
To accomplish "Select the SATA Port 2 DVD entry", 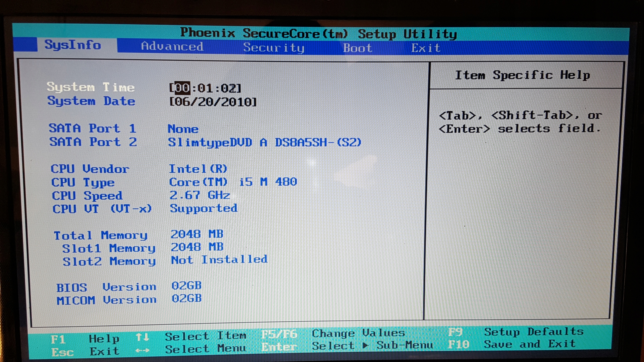I will coord(264,143).
